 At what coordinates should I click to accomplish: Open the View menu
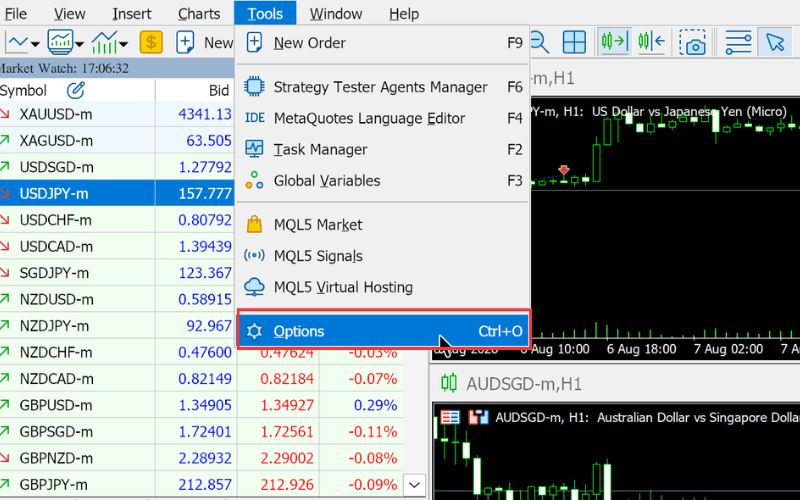tap(69, 13)
